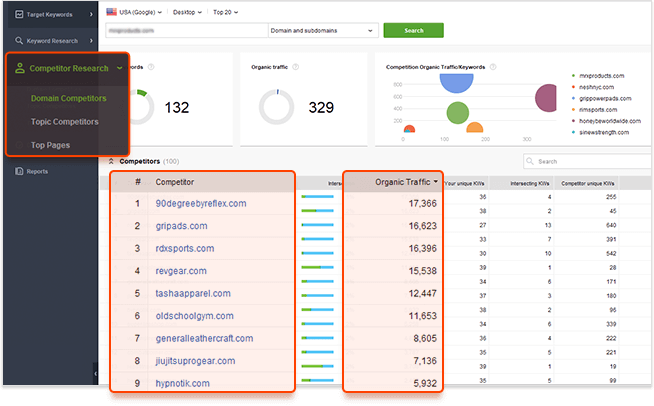Toggle honeybeworldwide.com legend entry
Image resolution: width=654 pixels, height=406 pixels.
point(610,121)
